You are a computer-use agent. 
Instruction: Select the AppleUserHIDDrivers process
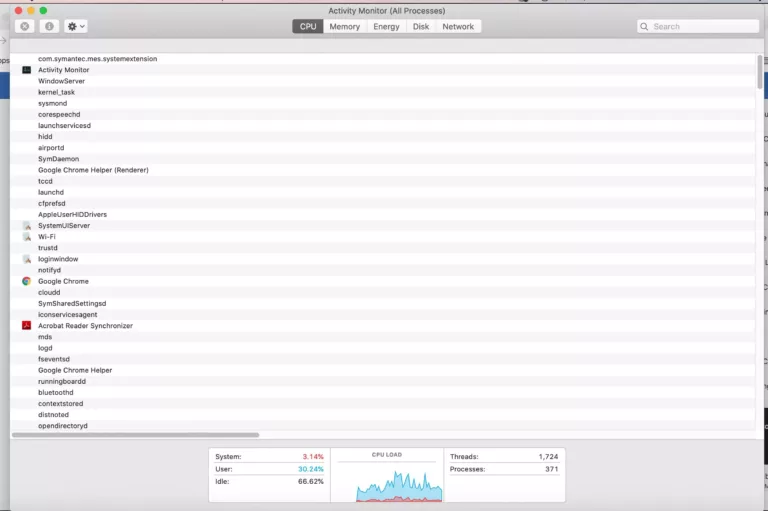pyautogui.click(x=72, y=215)
